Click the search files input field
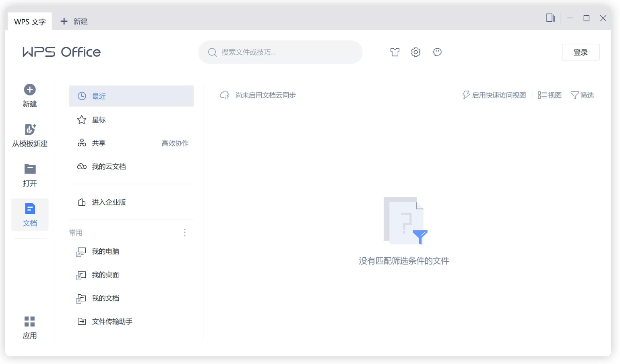Viewport: 620px width, 364px height. tap(280, 52)
